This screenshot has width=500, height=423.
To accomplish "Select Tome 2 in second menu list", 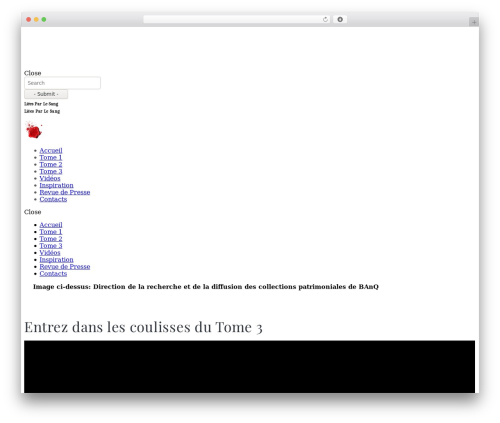I will (x=51, y=239).
